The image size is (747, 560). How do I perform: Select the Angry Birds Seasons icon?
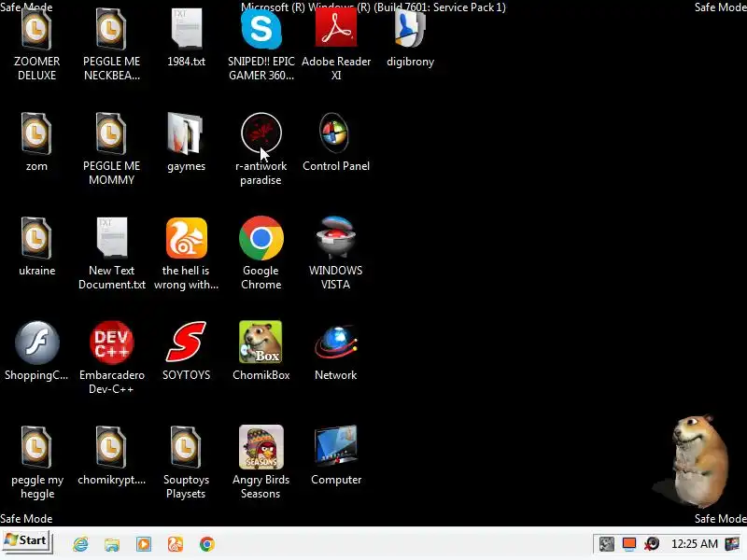click(x=261, y=447)
